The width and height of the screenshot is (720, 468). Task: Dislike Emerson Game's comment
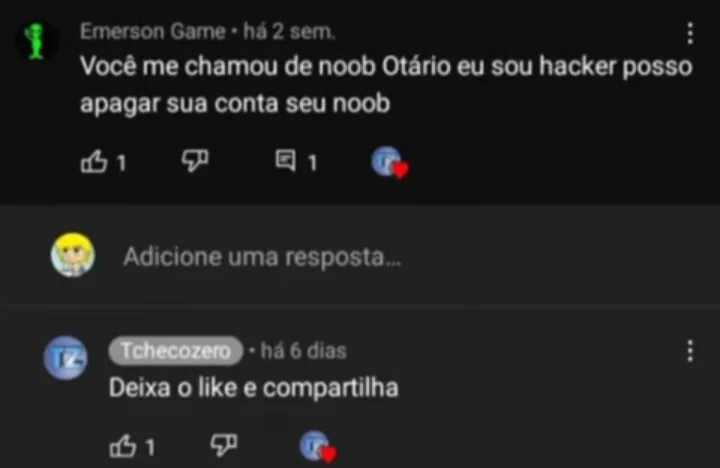(x=195, y=161)
